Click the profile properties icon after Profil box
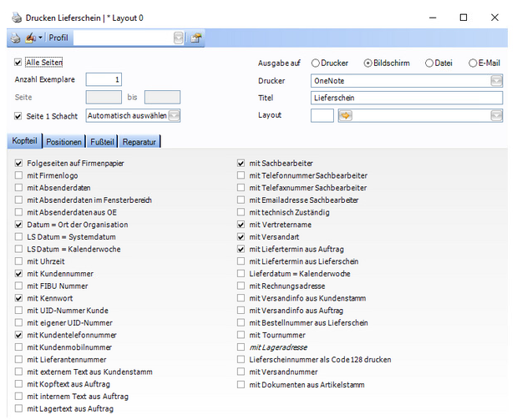The image size is (522, 420). pos(195,38)
